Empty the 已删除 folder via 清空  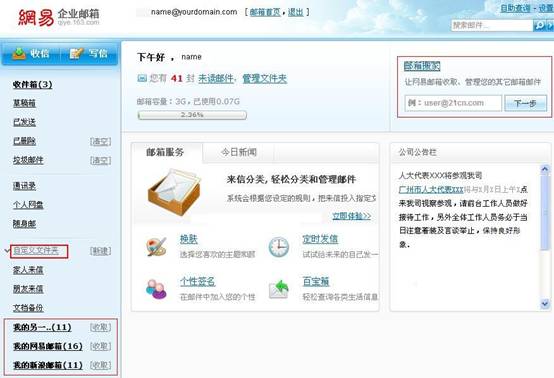(x=100, y=142)
